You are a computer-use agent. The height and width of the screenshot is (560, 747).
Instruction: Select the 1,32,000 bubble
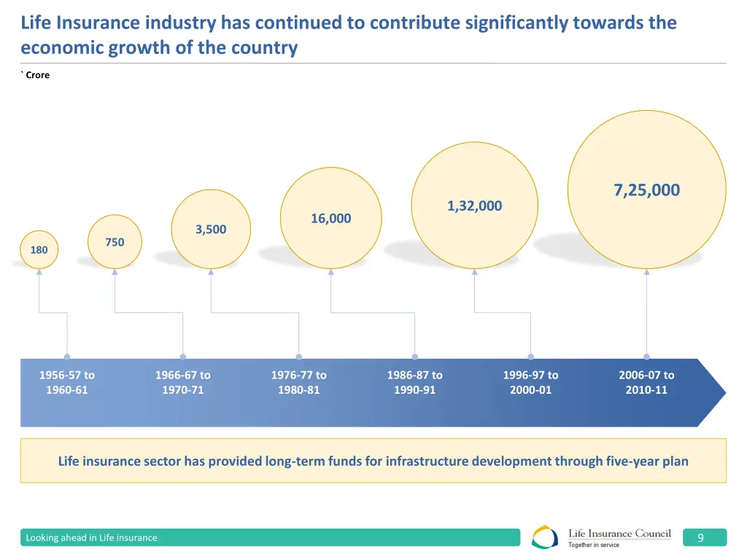[x=475, y=206]
